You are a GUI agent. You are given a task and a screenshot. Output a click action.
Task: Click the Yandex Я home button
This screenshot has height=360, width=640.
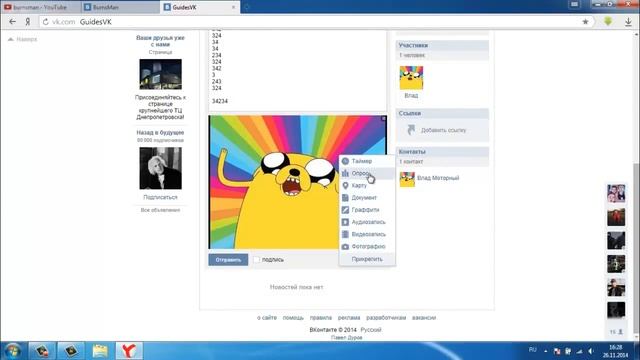[x=27, y=22]
